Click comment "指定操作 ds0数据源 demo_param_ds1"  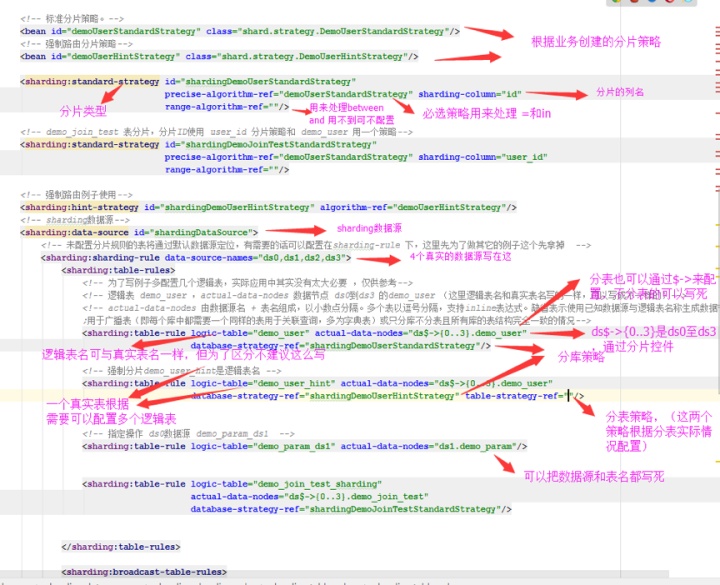point(188,434)
